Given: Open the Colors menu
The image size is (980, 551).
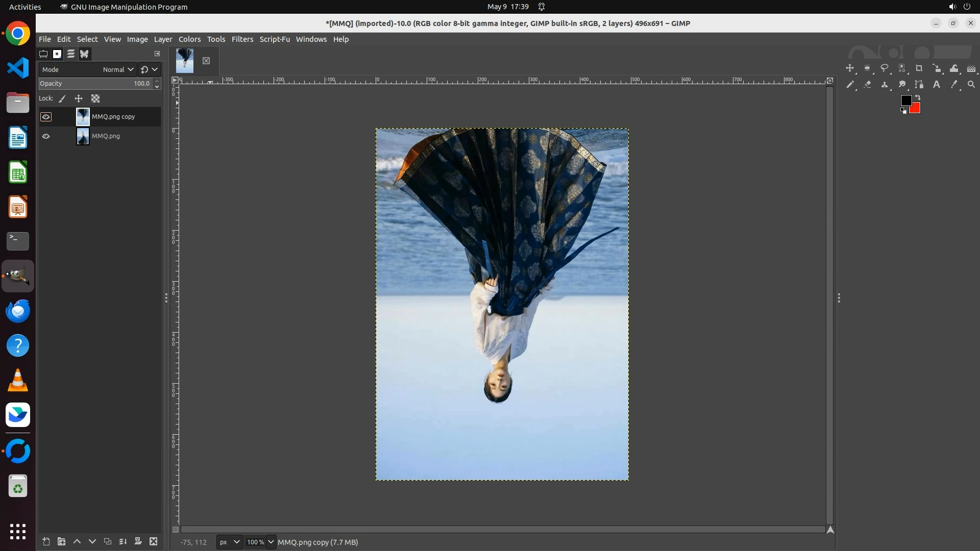Looking at the screenshot, I should click(x=189, y=39).
